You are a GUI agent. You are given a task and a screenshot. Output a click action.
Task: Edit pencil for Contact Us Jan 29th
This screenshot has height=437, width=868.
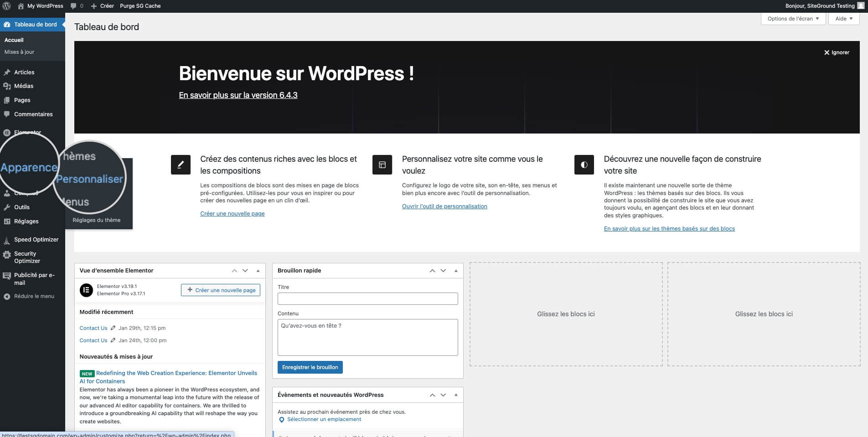(x=113, y=328)
